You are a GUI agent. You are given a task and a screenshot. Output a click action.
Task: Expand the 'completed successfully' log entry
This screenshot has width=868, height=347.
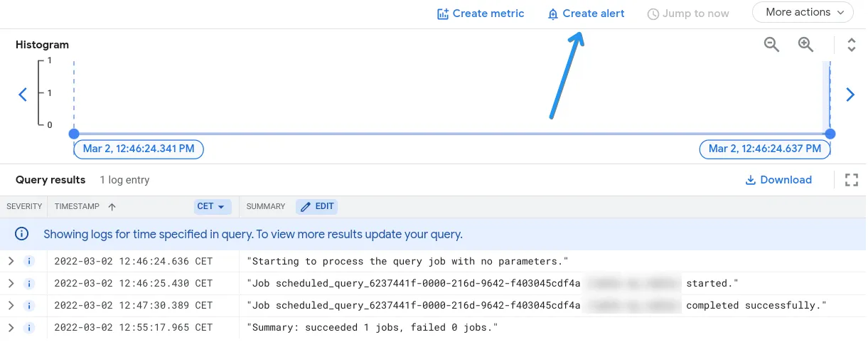point(11,305)
